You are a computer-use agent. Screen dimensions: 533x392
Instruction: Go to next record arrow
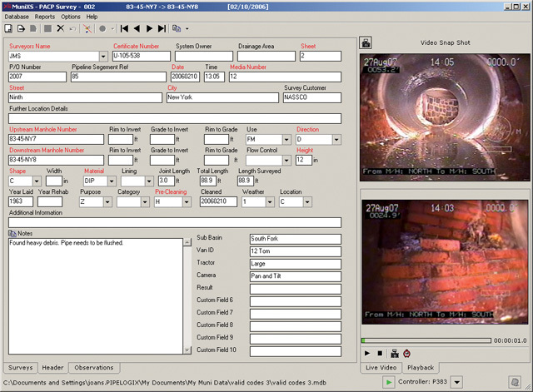(x=150, y=27)
